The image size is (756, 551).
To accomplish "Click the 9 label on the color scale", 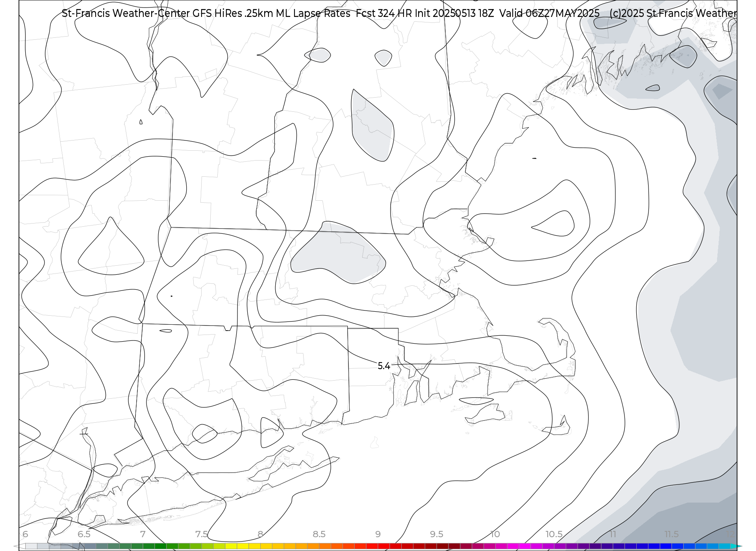I will point(378,534).
